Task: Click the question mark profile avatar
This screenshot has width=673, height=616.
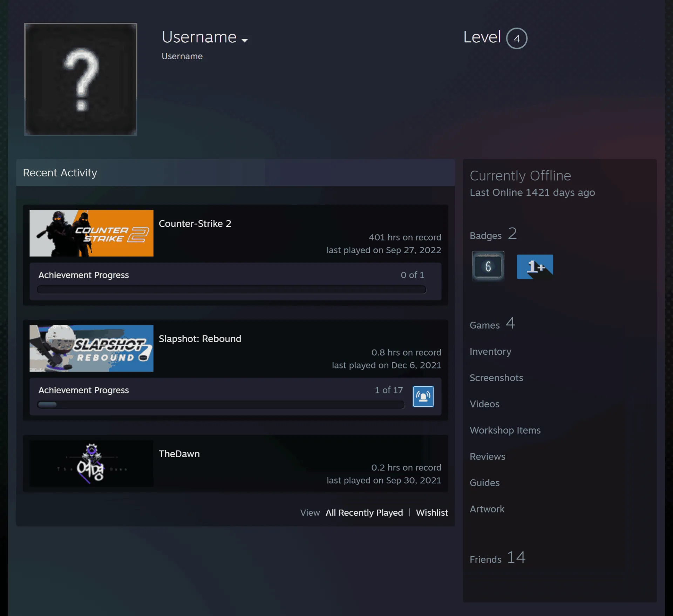Action: point(81,79)
